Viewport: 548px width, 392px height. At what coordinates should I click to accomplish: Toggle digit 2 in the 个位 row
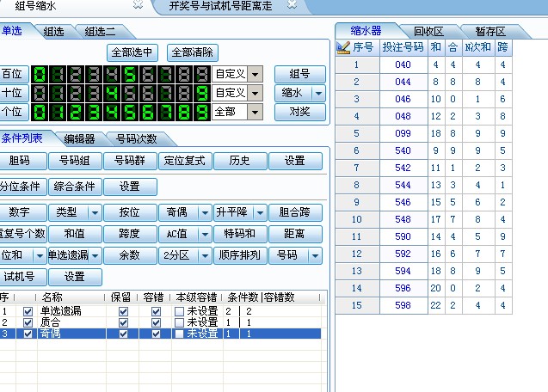[x=76, y=112]
